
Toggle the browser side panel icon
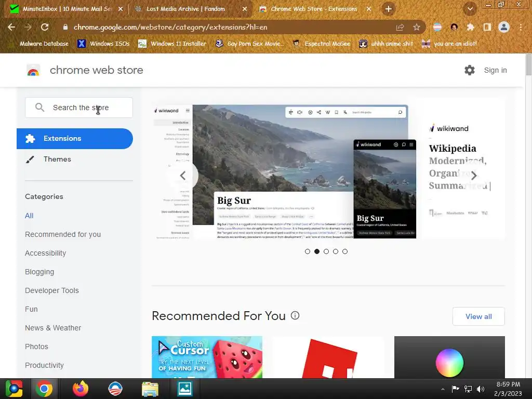tap(487, 27)
